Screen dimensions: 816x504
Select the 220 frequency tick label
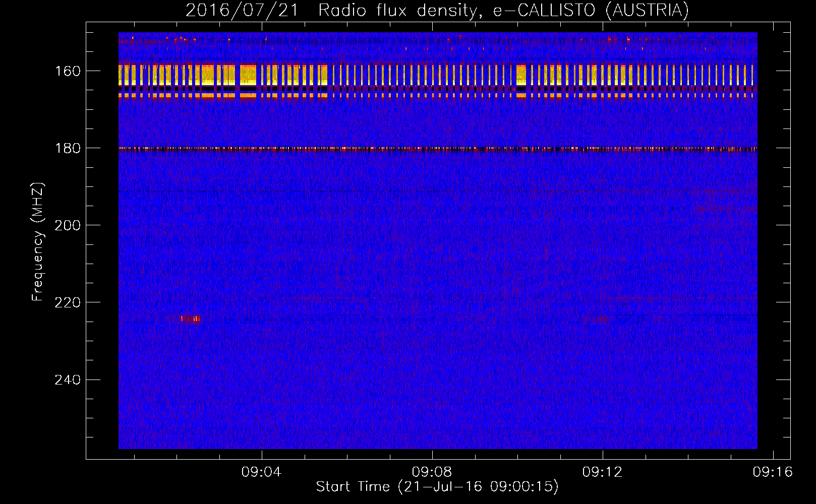pyautogui.click(x=68, y=302)
